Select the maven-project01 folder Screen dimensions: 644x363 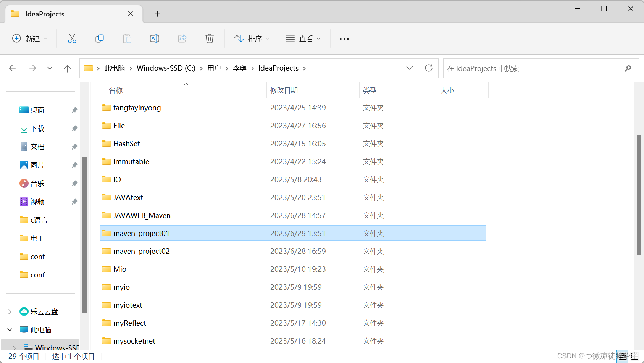(x=293, y=233)
